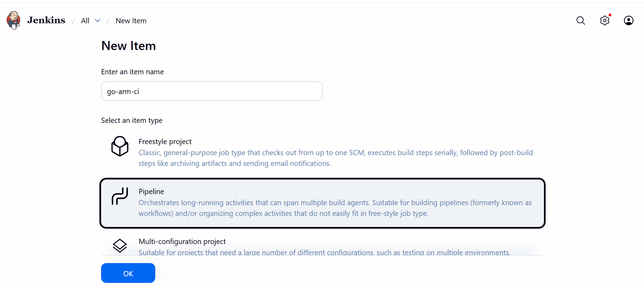The image size is (644, 286).
Task: Click the Jenkins logo icon
Action: coord(13,20)
